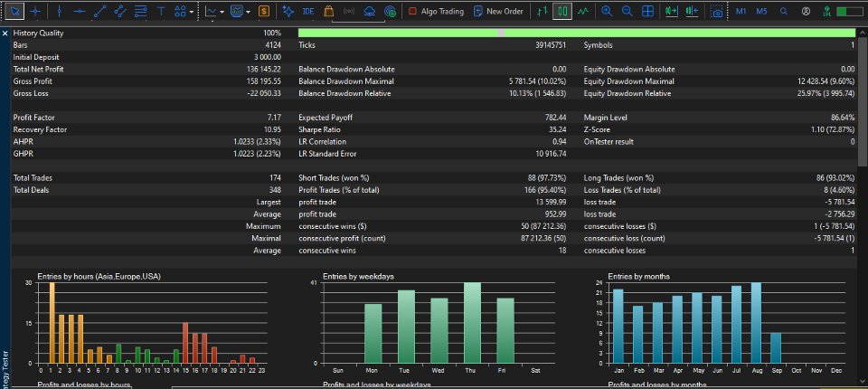Create a New Order

498,11
